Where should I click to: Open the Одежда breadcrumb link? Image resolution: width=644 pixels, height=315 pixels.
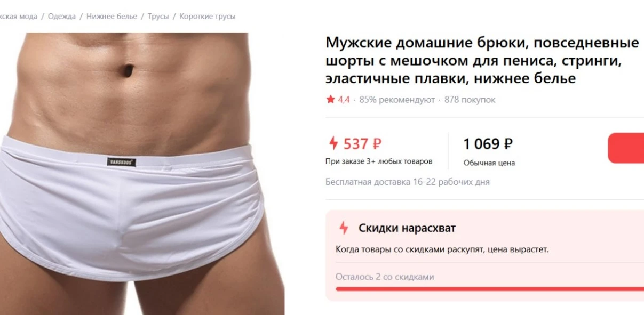click(x=61, y=17)
